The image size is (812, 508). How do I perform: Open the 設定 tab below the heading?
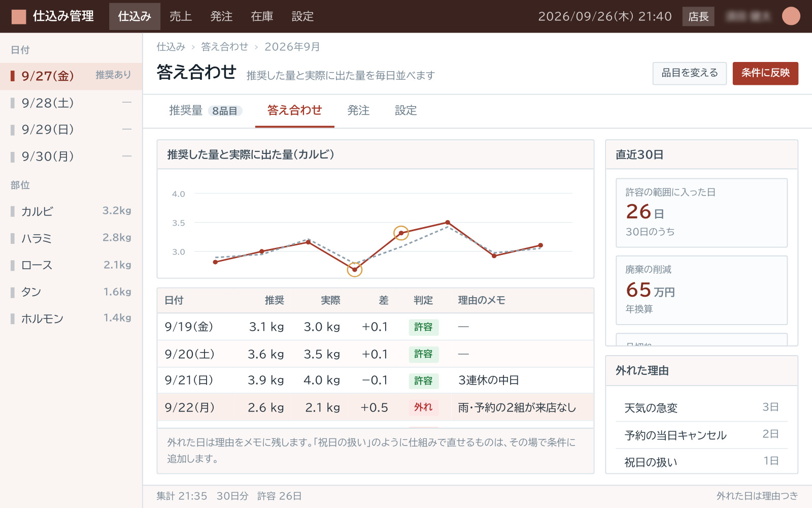406,111
